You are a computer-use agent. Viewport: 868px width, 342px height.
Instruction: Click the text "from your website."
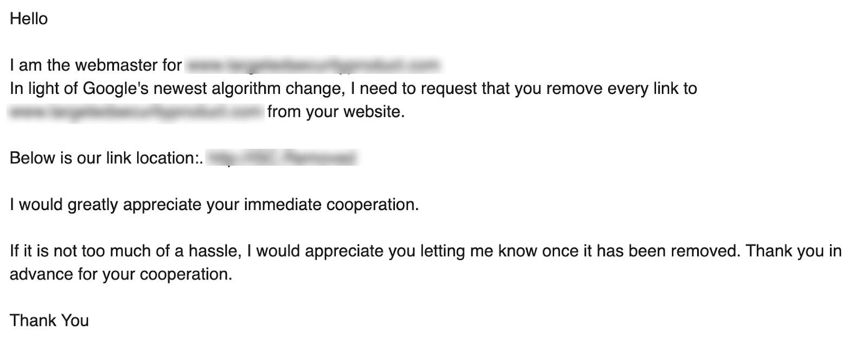(336, 112)
